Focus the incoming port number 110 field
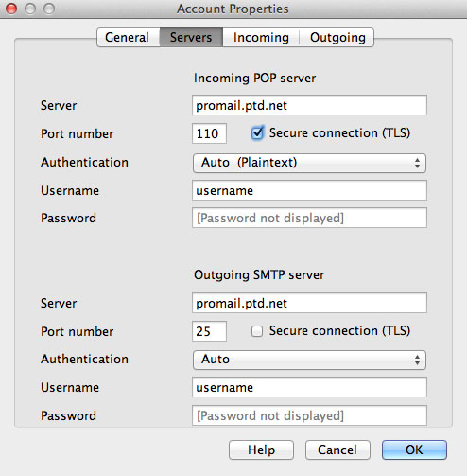467x476 pixels. (x=209, y=133)
